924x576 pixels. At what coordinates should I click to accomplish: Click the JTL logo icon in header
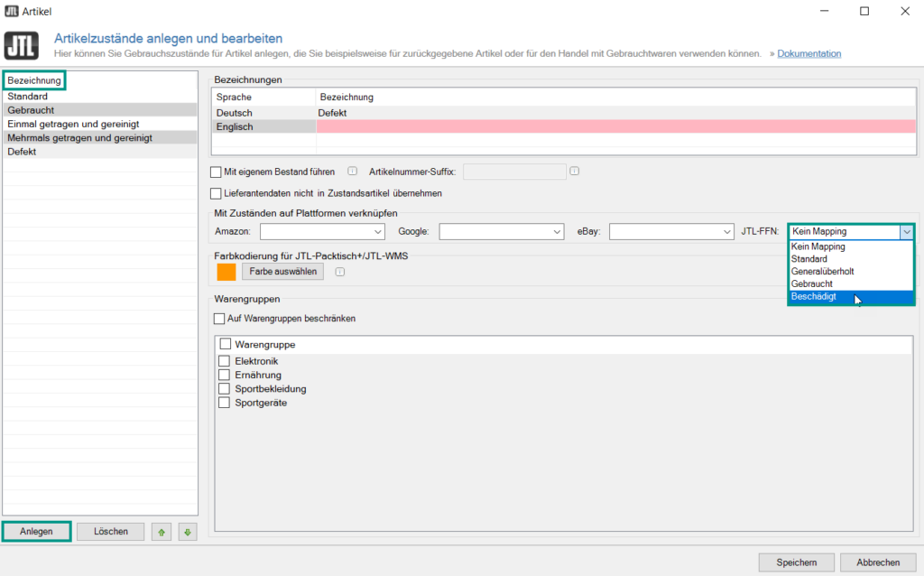pyautogui.click(x=21, y=46)
